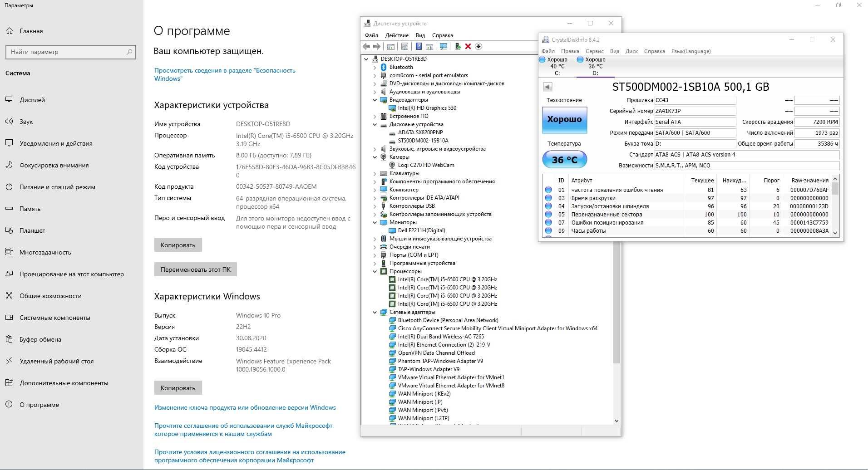Click Update driver icon with green arrow
Image resolution: width=868 pixels, height=470 pixels.
click(x=458, y=46)
